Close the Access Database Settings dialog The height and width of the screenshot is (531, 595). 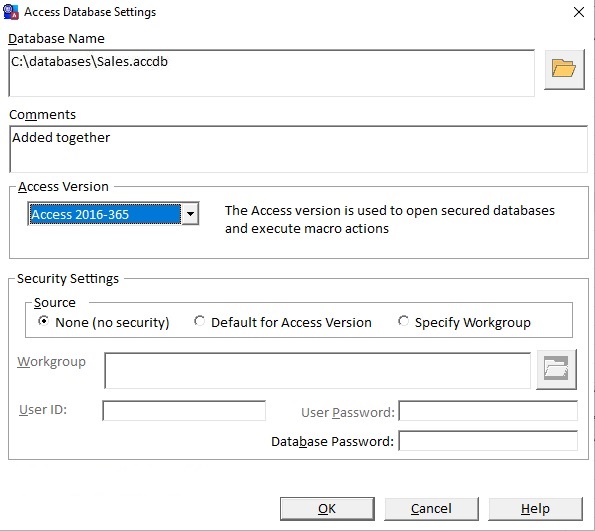(x=579, y=12)
